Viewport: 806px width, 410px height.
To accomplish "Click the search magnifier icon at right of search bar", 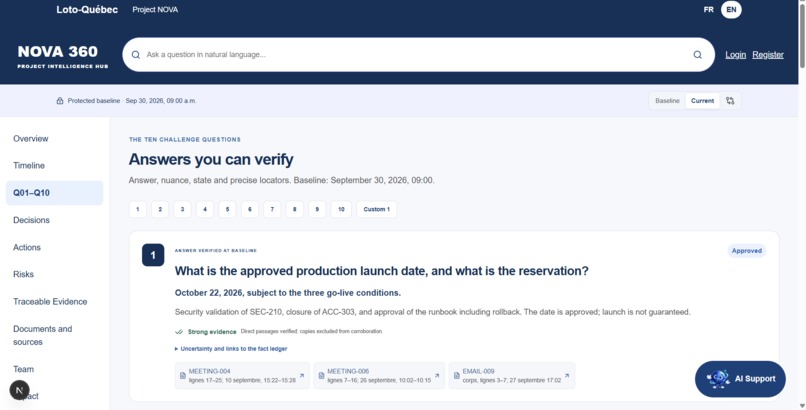I will [x=697, y=54].
